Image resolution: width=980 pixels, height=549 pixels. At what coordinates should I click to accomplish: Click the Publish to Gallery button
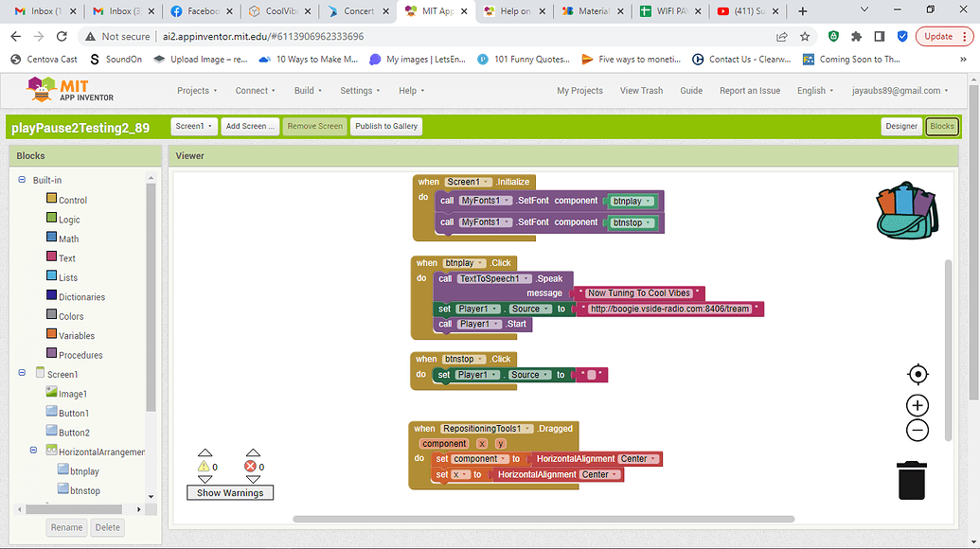point(385,125)
